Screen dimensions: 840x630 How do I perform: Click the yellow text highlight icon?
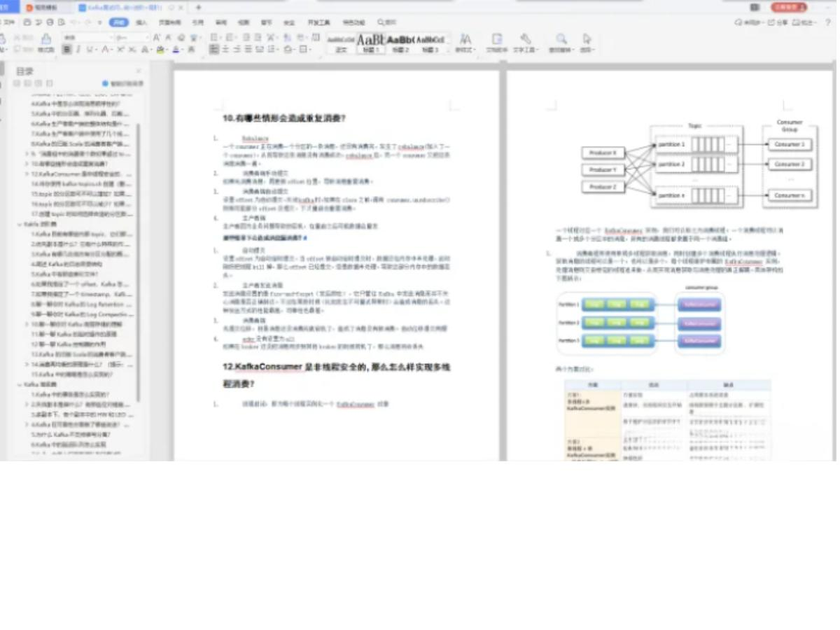(x=160, y=50)
